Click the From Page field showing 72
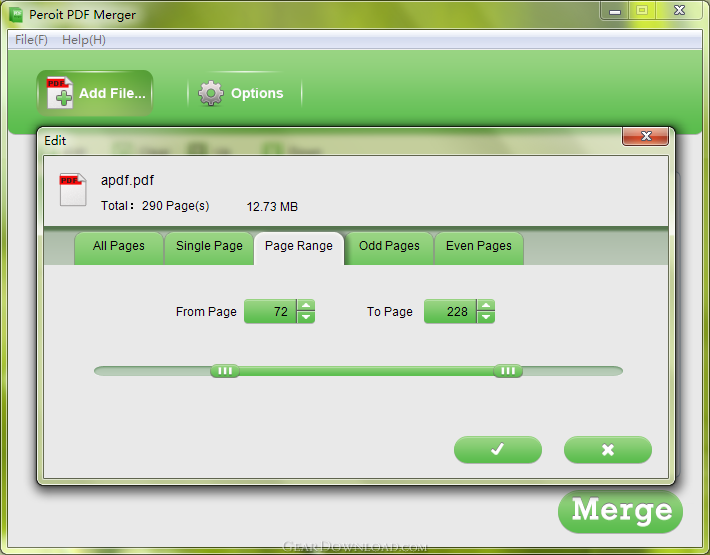The height and width of the screenshot is (555, 710). 270,311
